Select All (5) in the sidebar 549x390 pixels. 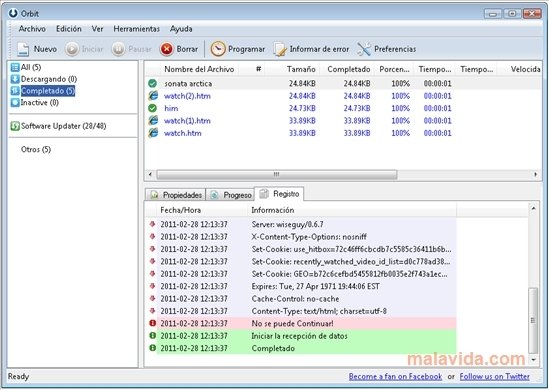point(31,67)
